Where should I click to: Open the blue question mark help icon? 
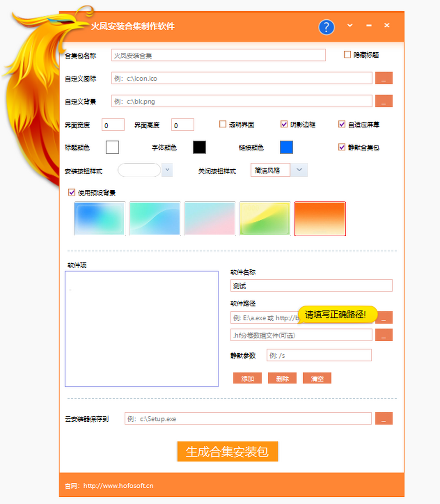pyautogui.click(x=326, y=27)
